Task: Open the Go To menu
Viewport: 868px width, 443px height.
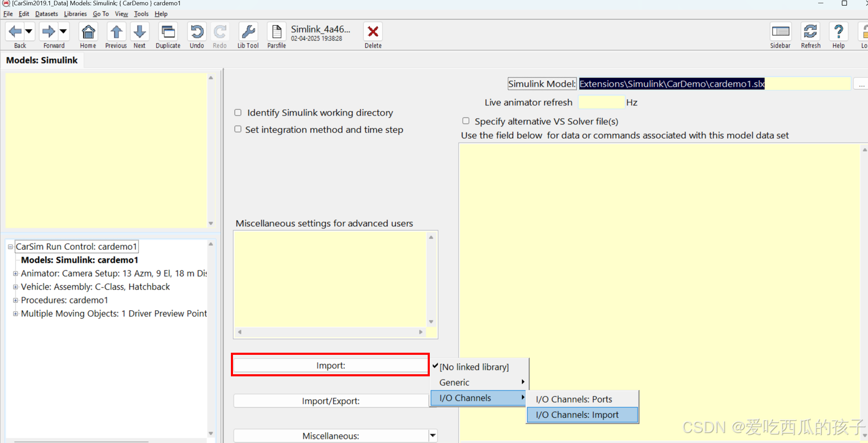Action: tap(101, 14)
